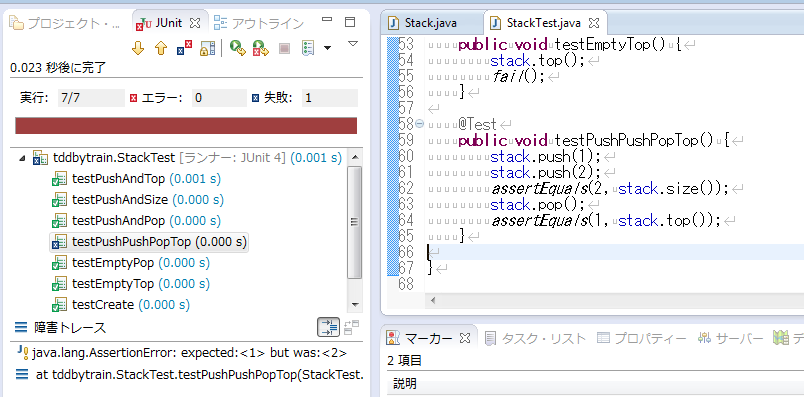Rerun the test icon
Image resolution: width=804 pixels, height=397 pixels.
[x=237, y=49]
